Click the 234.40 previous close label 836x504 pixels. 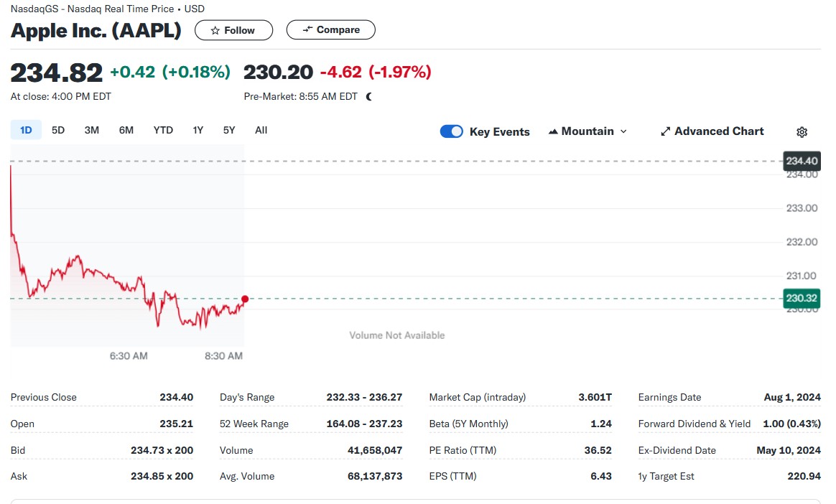[x=802, y=161]
